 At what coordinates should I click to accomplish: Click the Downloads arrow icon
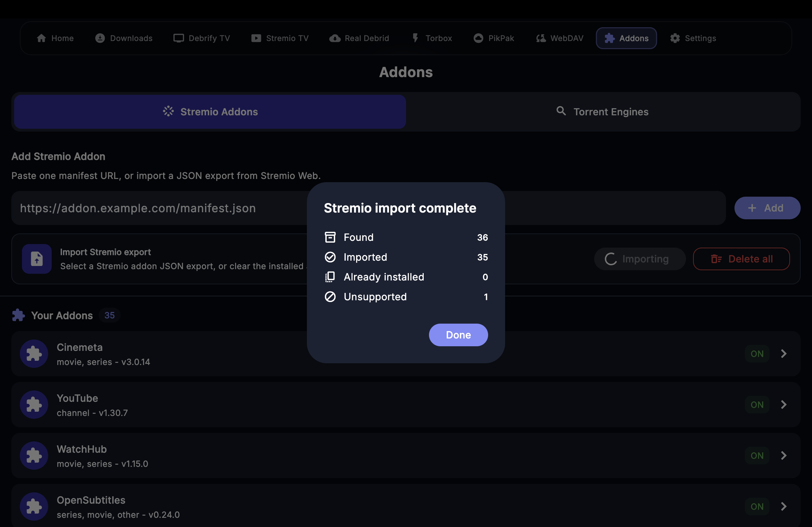(100, 38)
